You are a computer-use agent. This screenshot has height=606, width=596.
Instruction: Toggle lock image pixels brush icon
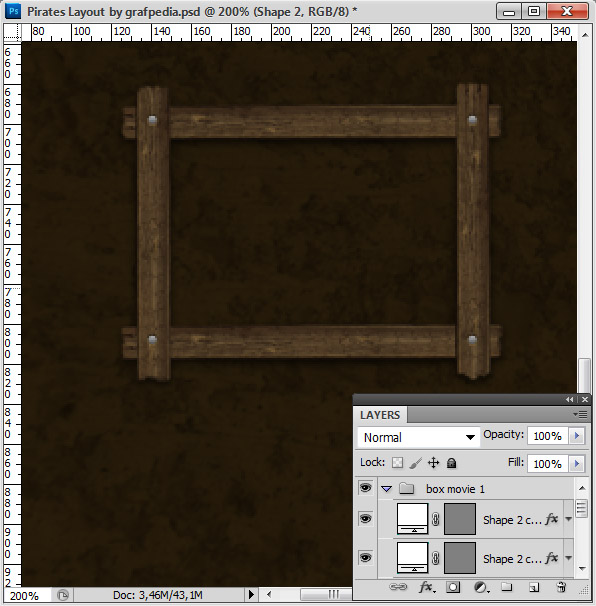(415, 463)
